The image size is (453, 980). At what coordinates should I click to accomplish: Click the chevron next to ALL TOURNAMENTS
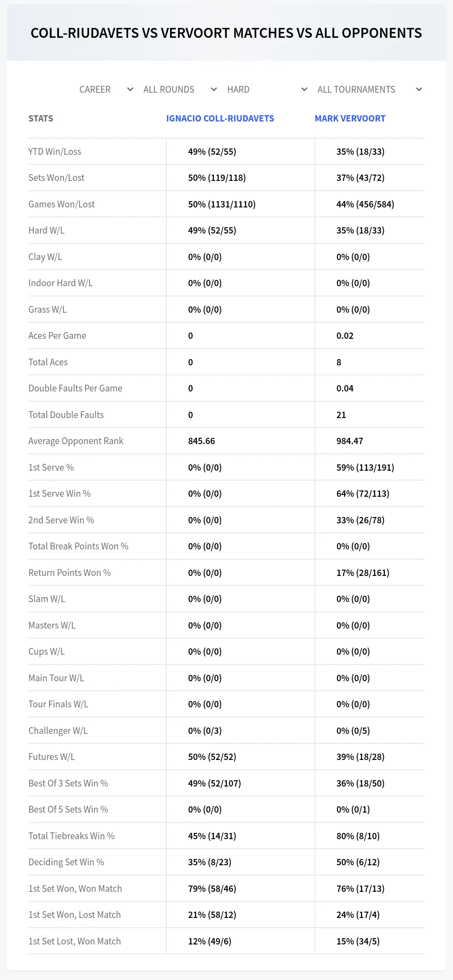click(419, 90)
